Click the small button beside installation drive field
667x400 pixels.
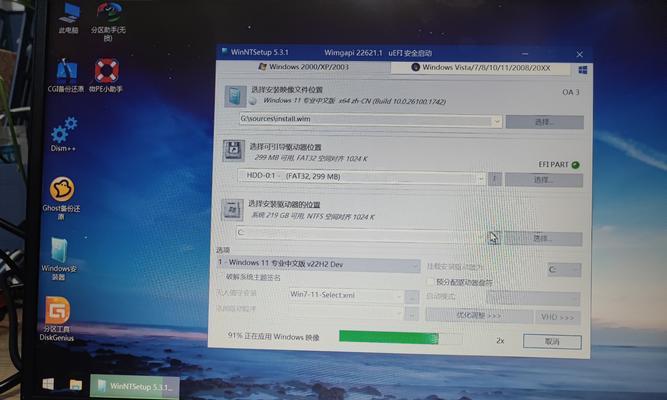pyautogui.click(x=494, y=238)
